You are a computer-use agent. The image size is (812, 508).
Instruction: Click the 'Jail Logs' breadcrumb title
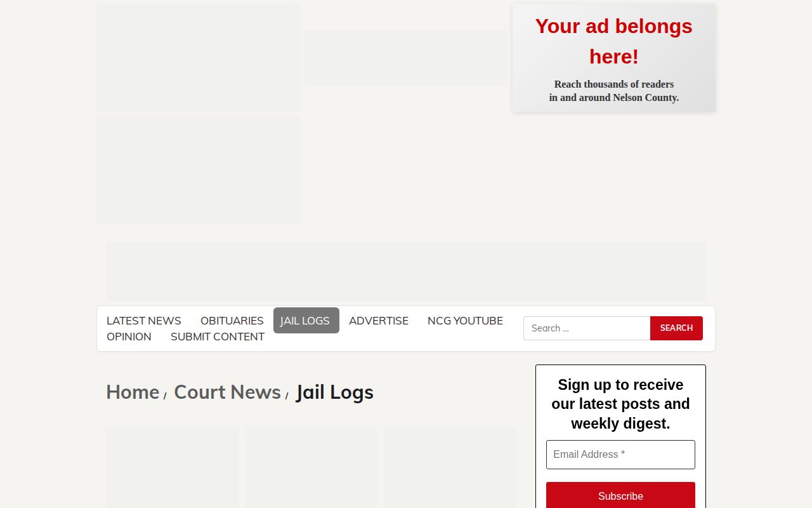point(335,392)
